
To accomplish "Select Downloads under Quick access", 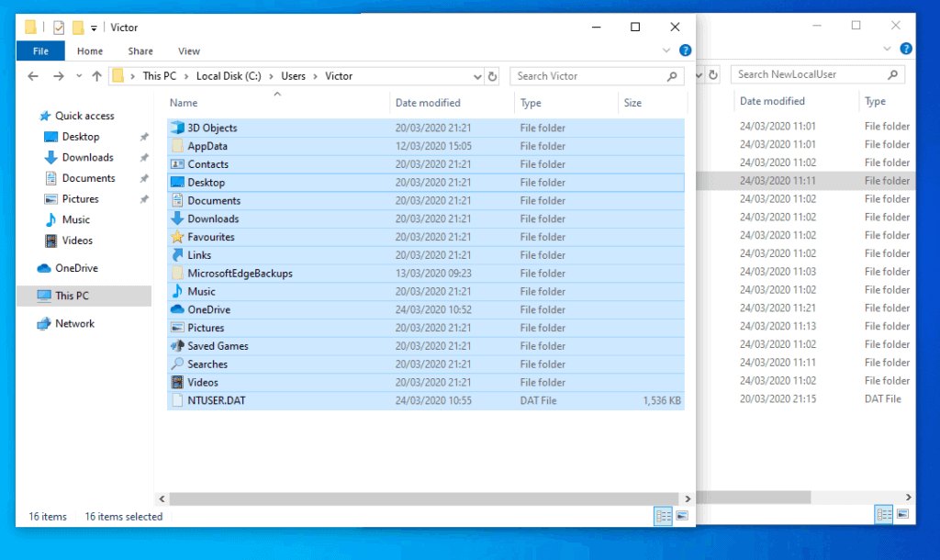I will coord(87,157).
